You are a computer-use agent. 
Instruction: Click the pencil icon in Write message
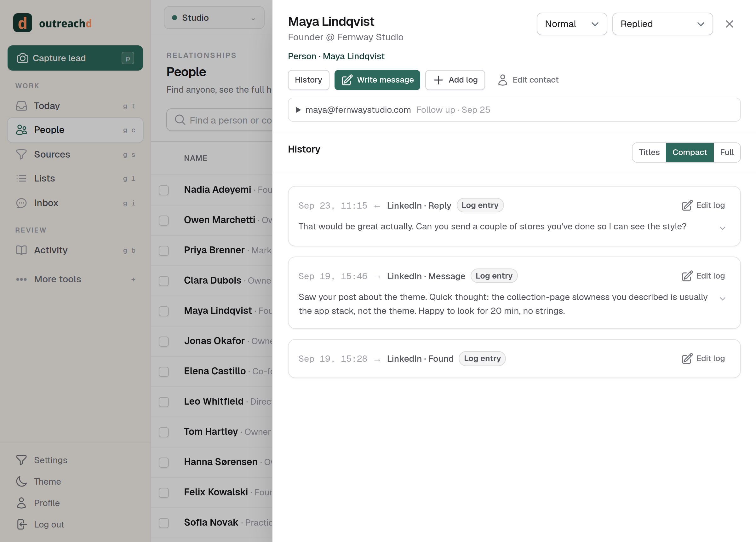(347, 80)
